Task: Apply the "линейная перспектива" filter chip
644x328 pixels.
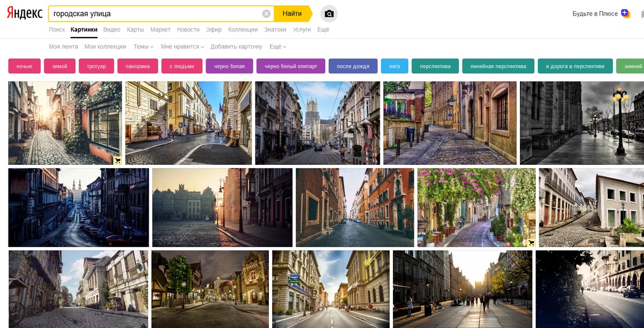Action: [498, 66]
